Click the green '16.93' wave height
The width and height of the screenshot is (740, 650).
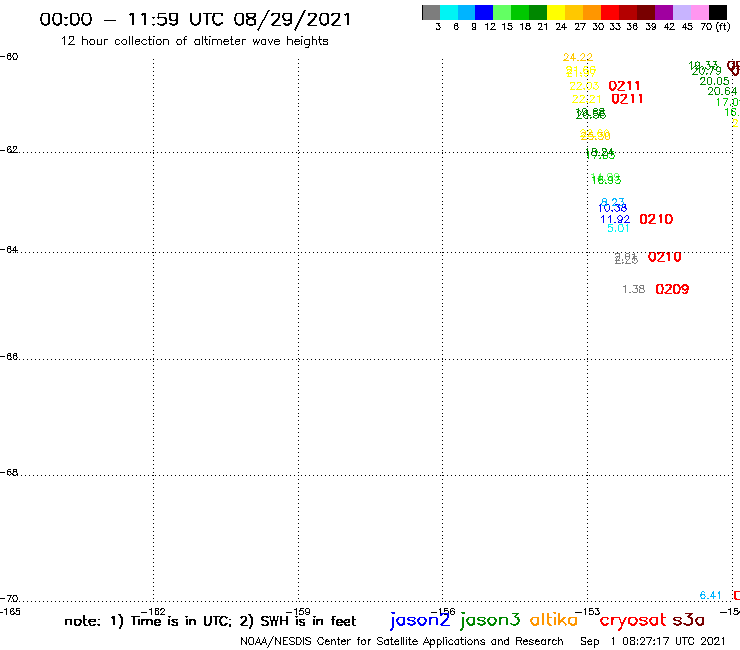click(x=606, y=180)
